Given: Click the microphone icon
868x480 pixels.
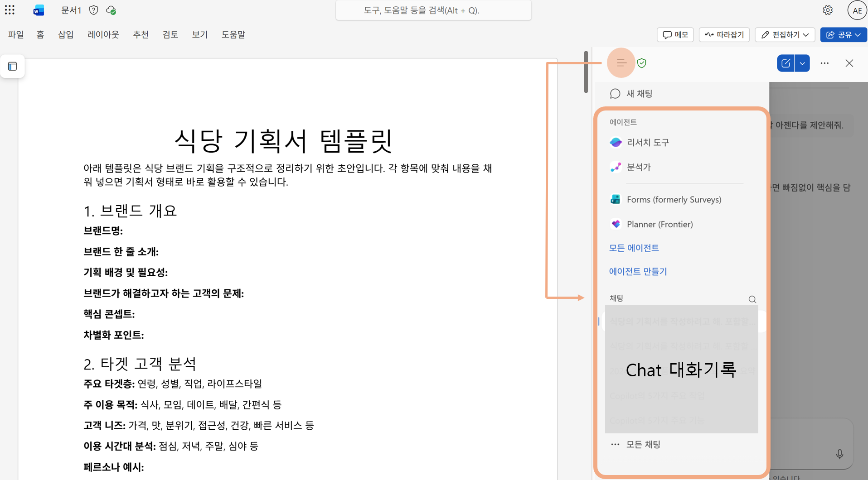Looking at the screenshot, I should point(839,454).
